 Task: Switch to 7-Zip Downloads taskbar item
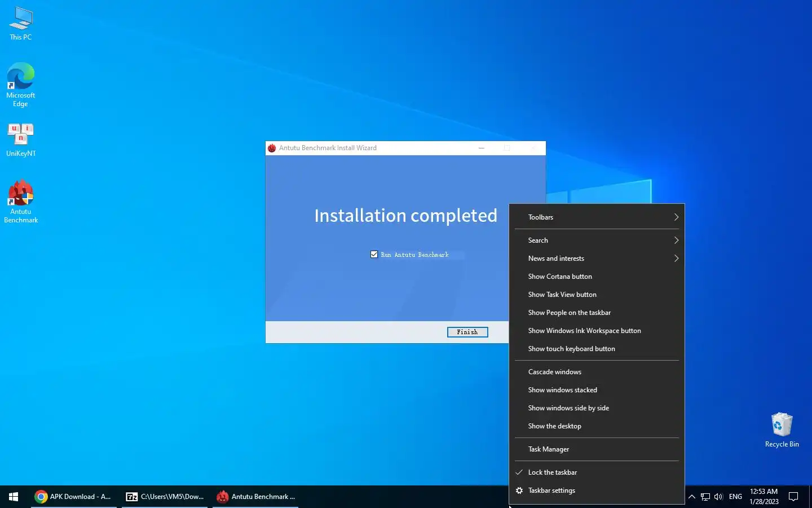(x=165, y=497)
